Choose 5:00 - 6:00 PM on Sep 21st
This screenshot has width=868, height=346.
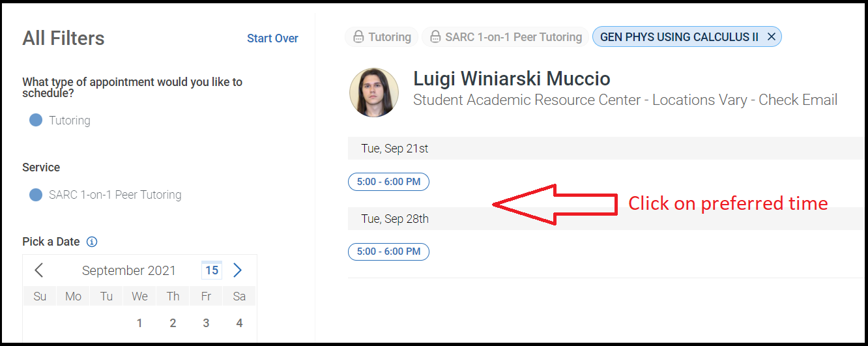388,182
